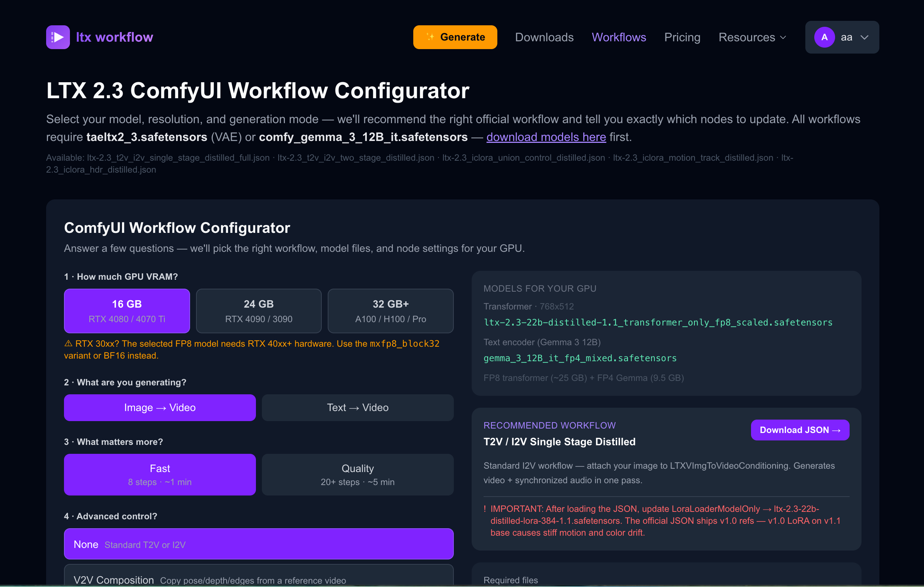
Task: Open the Pricing page
Action: click(682, 37)
